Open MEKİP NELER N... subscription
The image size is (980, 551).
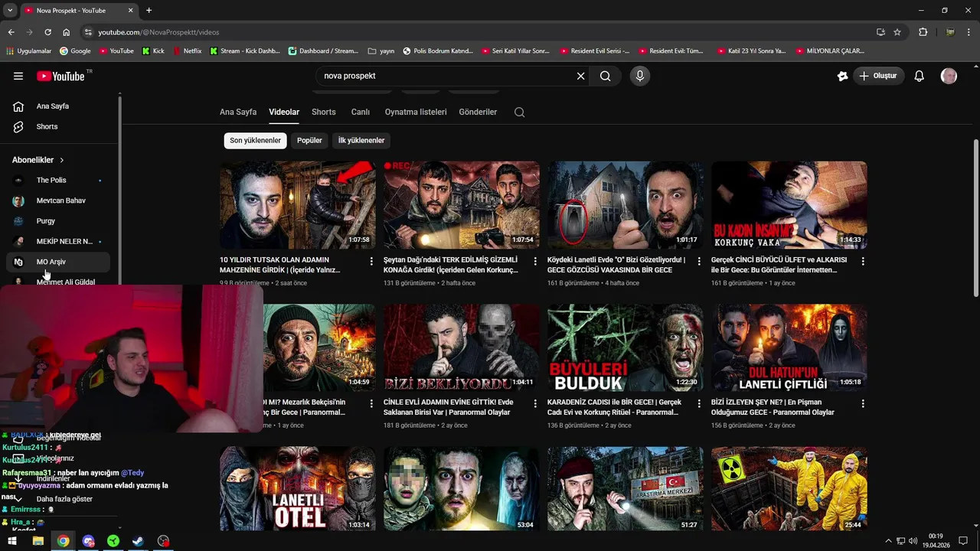pyautogui.click(x=58, y=241)
